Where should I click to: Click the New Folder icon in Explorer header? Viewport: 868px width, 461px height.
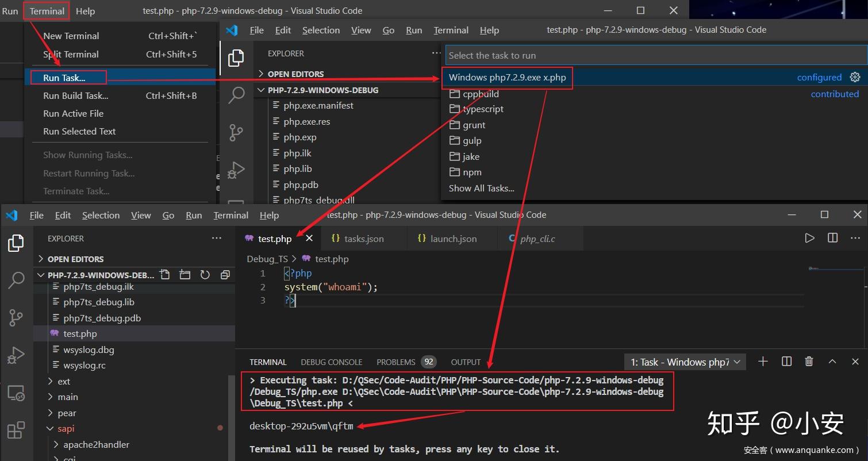click(x=185, y=275)
